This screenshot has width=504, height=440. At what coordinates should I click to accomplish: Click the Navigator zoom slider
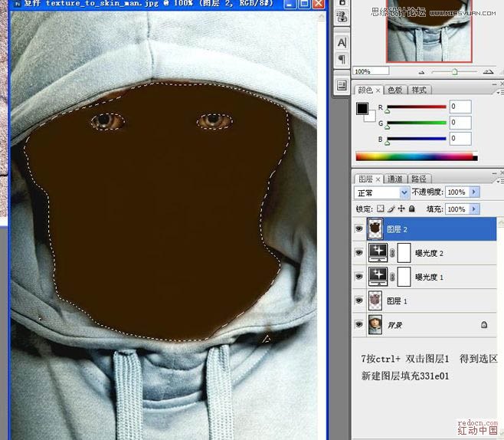point(454,72)
